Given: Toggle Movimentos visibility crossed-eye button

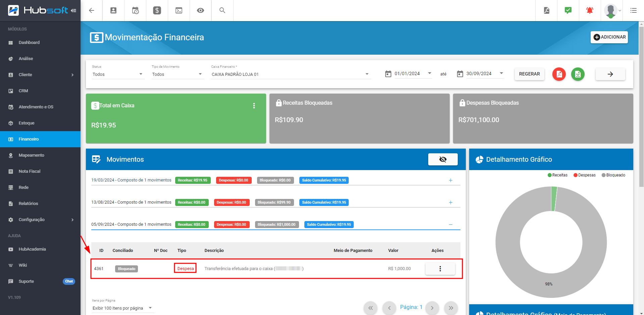Looking at the screenshot, I should pyautogui.click(x=443, y=159).
